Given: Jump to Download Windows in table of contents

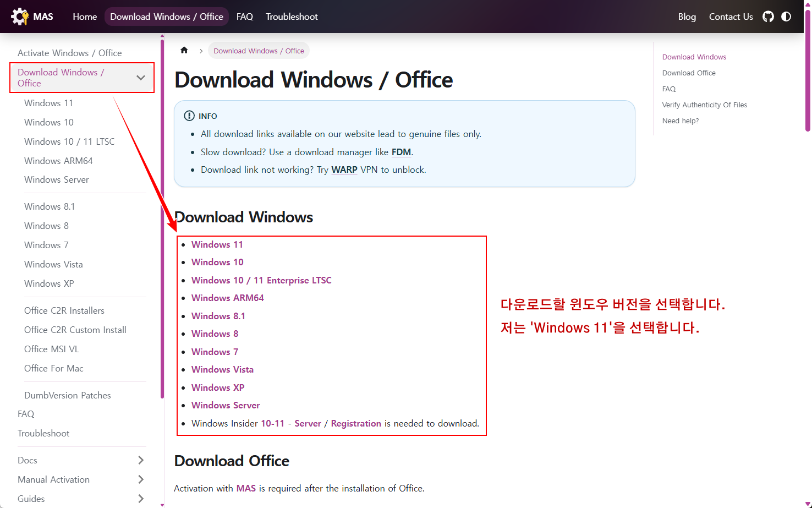Looking at the screenshot, I should (x=694, y=57).
